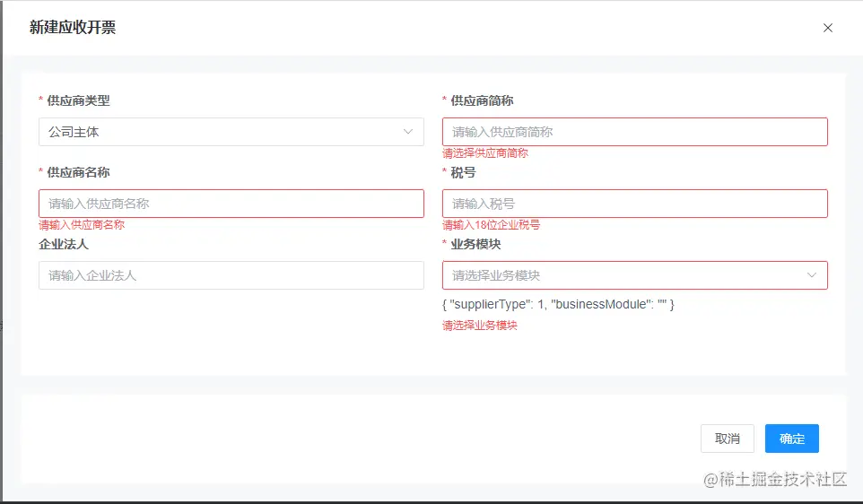Click the supplierType JSON debug text
The width and height of the screenshot is (863, 504).
click(558, 304)
